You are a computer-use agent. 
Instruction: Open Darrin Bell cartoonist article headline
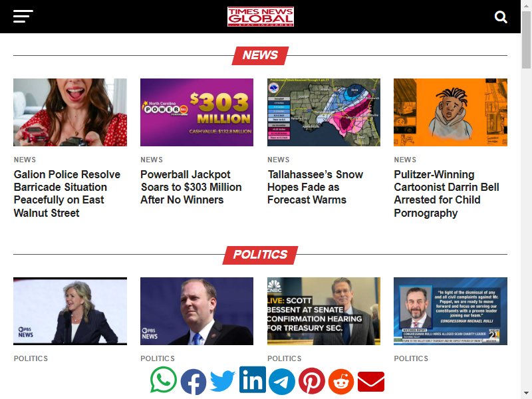click(x=446, y=194)
